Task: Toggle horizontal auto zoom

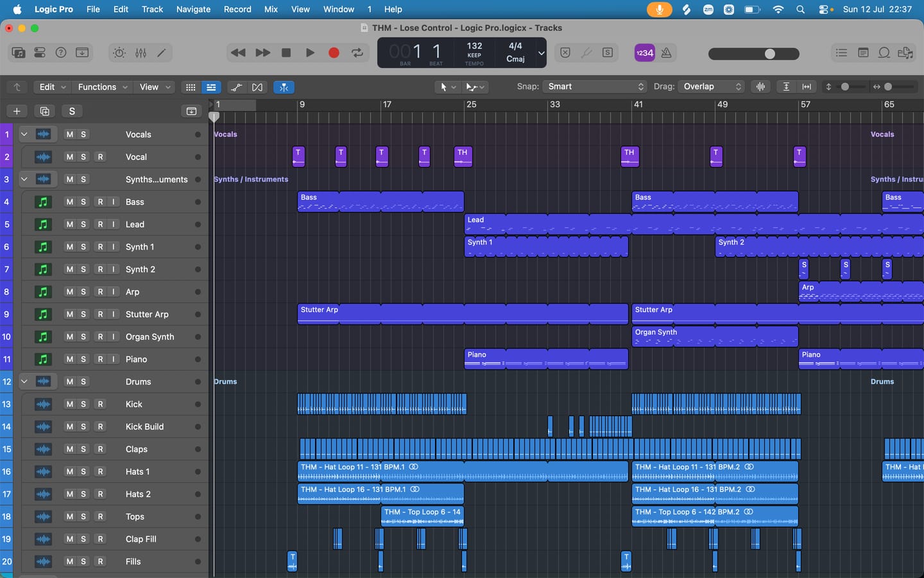Action: pyautogui.click(x=807, y=87)
